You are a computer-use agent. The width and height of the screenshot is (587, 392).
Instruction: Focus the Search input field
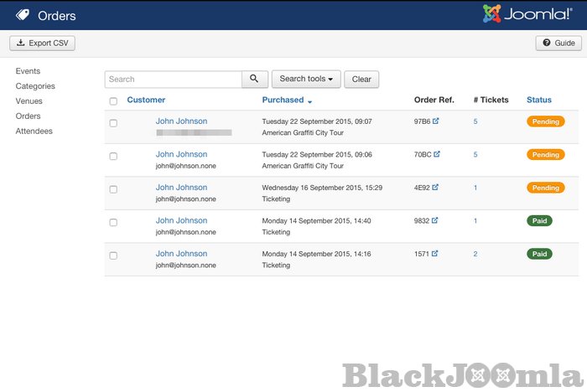[173, 80]
